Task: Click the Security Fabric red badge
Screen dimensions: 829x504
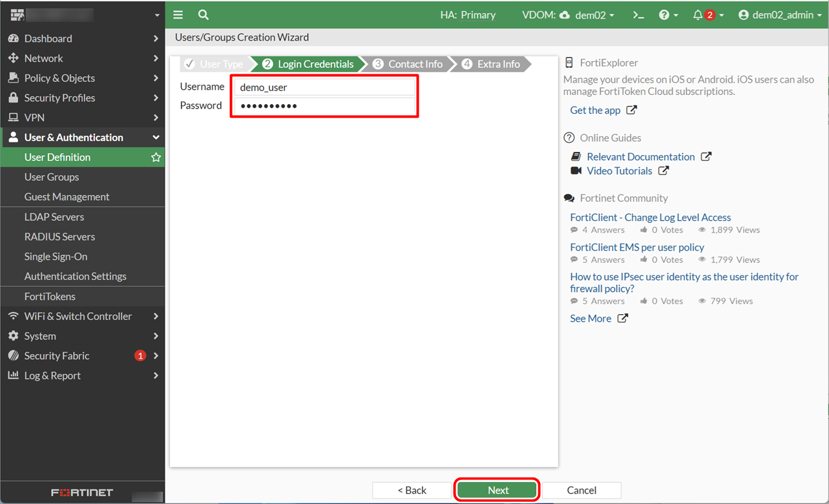Action: click(x=140, y=356)
